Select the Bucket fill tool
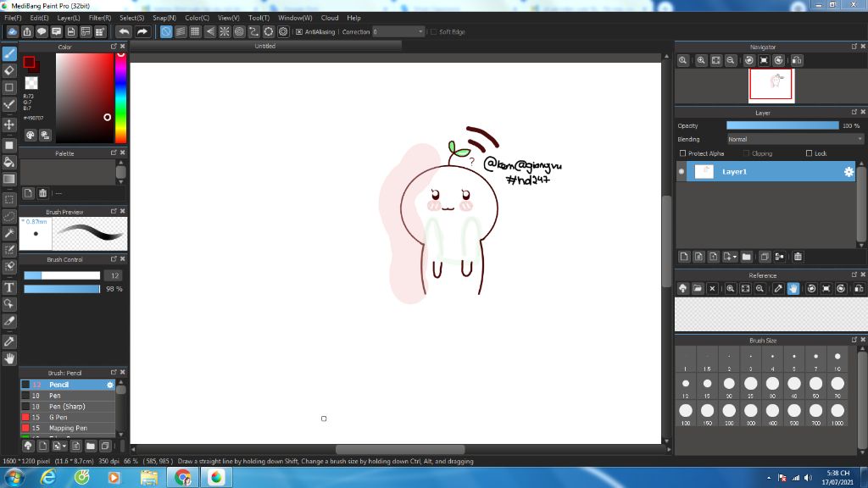The width and height of the screenshot is (868, 488). click(9, 162)
